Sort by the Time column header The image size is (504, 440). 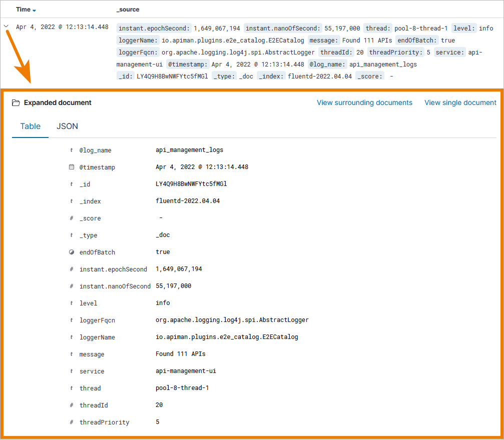[26, 9]
